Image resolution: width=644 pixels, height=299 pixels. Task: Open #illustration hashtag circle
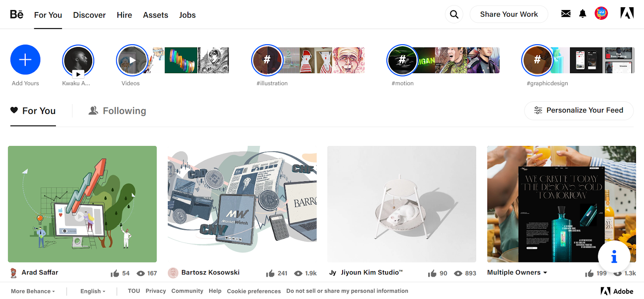pos(267,60)
